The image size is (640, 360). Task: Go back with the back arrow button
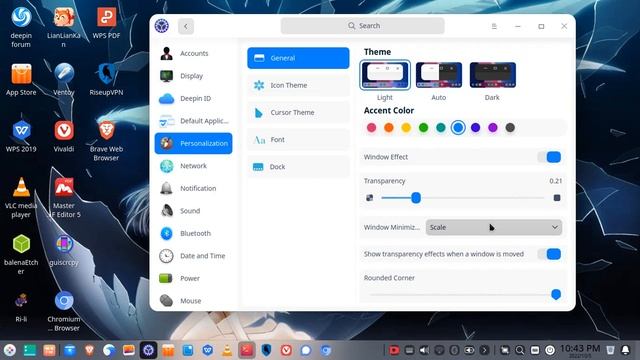[186, 26]
